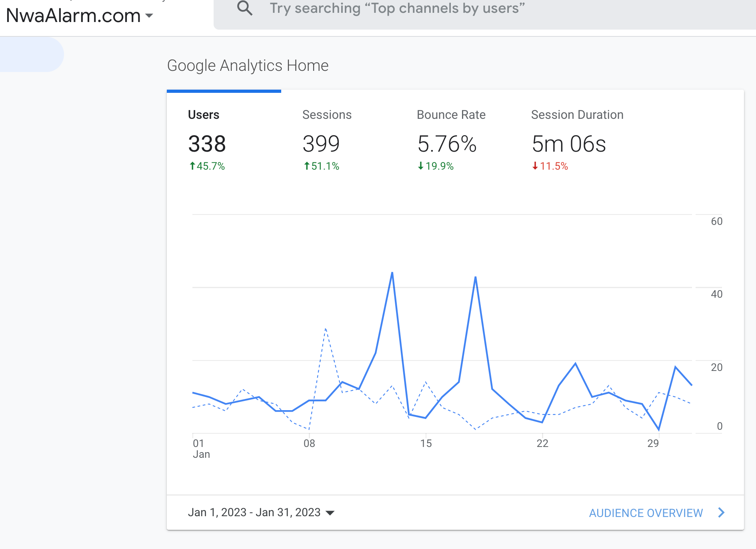Switch to the Bounce Rate tab

451,115
